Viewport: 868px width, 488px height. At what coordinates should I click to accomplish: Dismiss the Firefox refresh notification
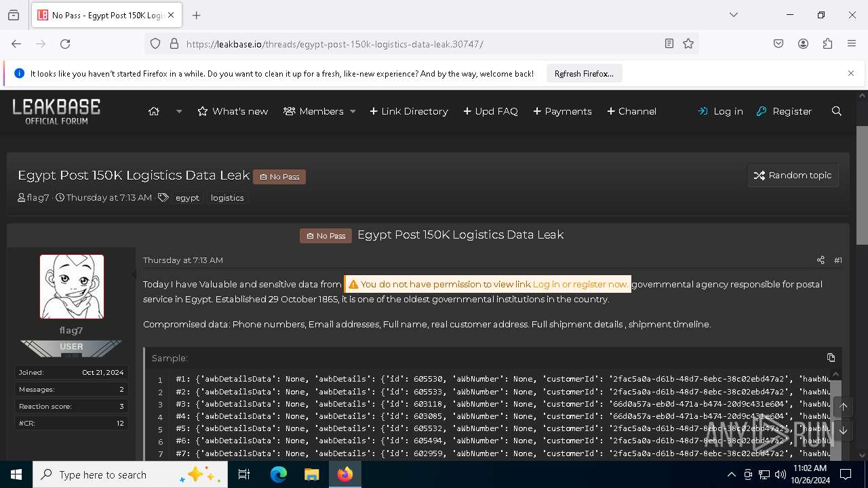(x=851, y=73)
